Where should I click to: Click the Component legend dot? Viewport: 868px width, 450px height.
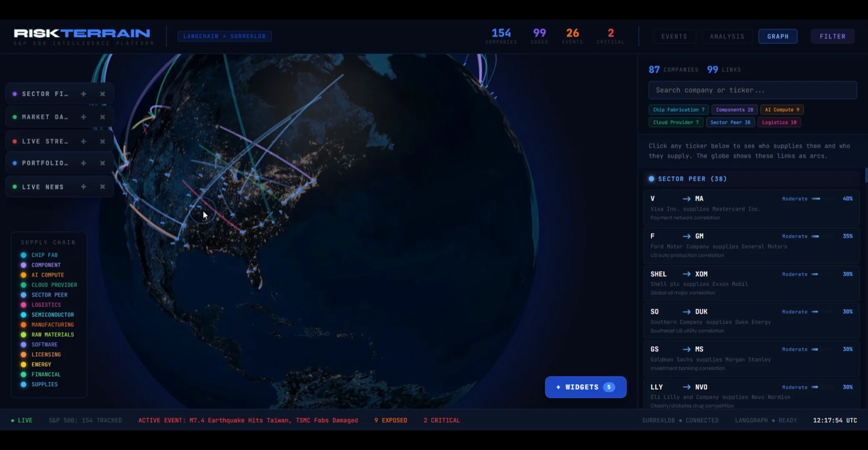pos(24,265)
